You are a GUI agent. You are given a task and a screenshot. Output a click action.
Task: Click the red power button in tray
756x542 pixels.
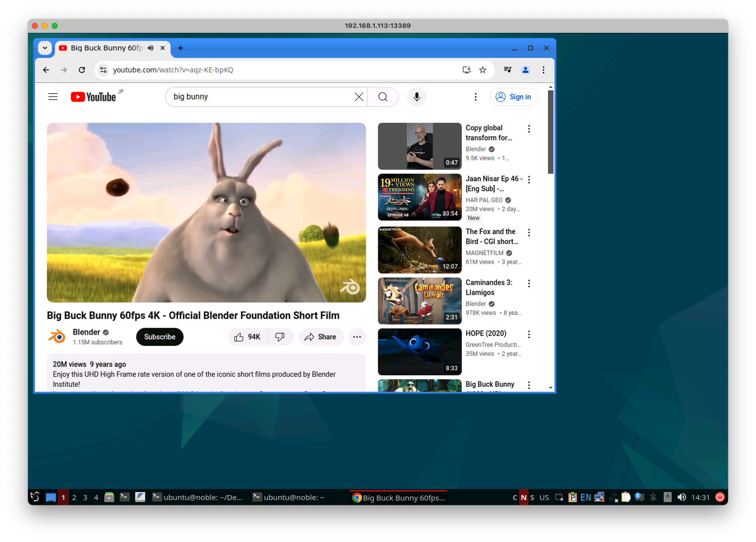click(720, 497)
